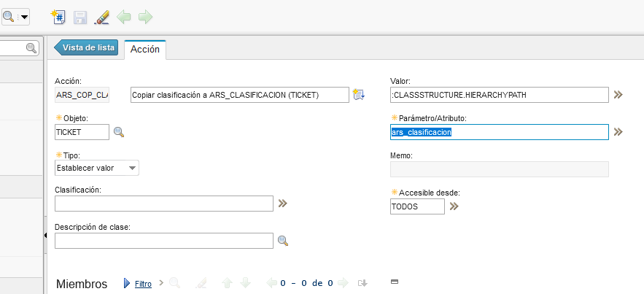644x294 pixels.
Task: Click the Filtro link in Miembros
Action: (143, 284)
